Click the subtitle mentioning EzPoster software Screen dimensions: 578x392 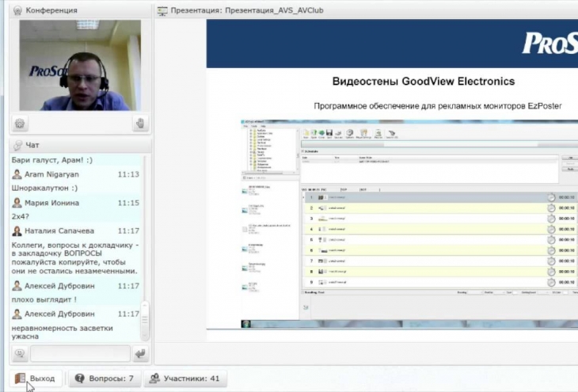tap(438, 106)
